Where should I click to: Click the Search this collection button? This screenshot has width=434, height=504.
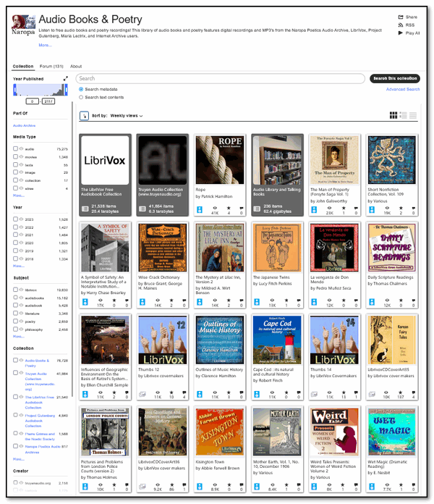click(395, 78)
